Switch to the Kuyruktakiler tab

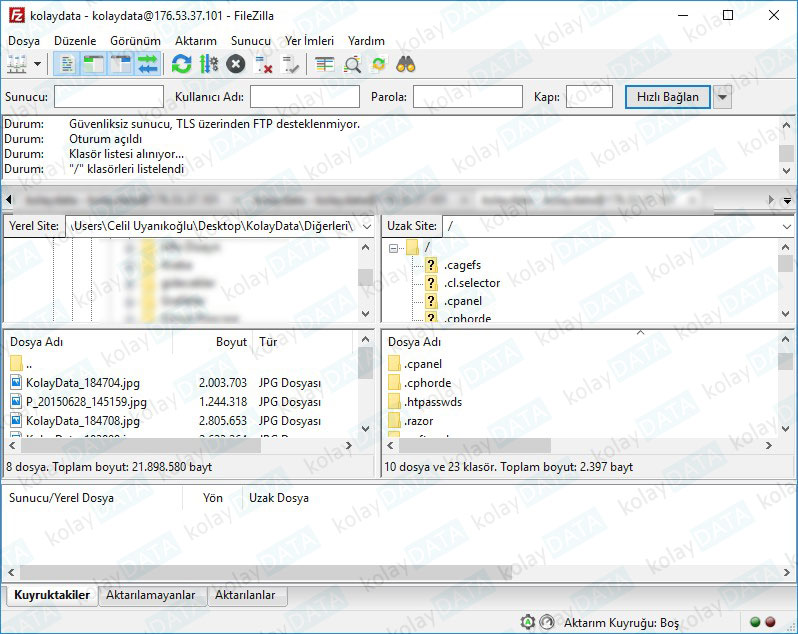[x=52, y=595]
